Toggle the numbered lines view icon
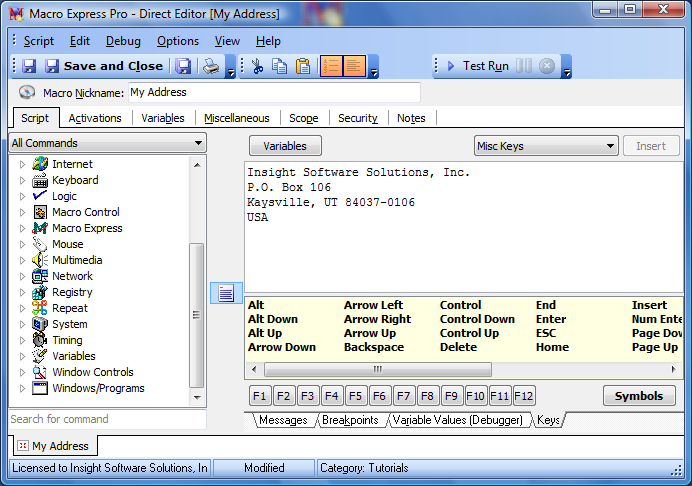 (x=331, y=66)
